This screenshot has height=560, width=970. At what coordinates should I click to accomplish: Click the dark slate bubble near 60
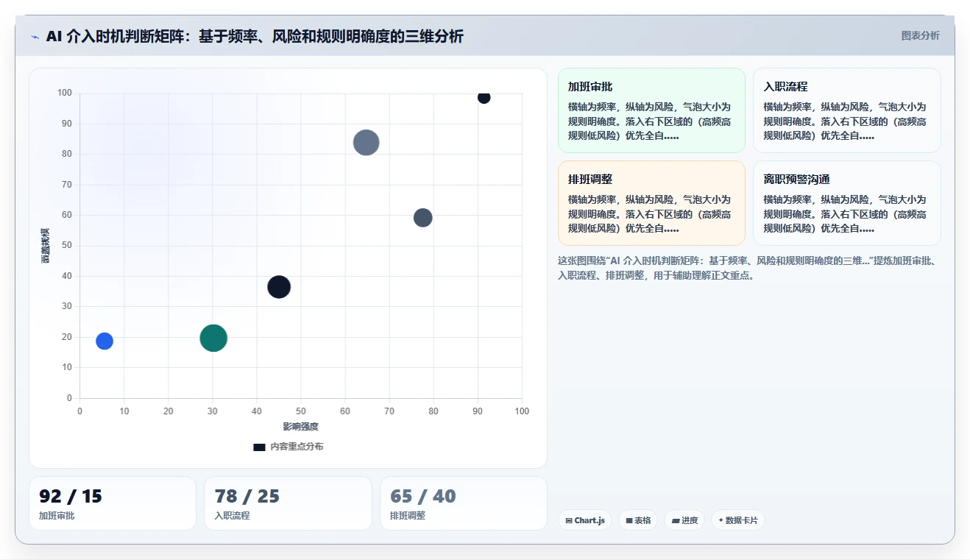point(422,218)
